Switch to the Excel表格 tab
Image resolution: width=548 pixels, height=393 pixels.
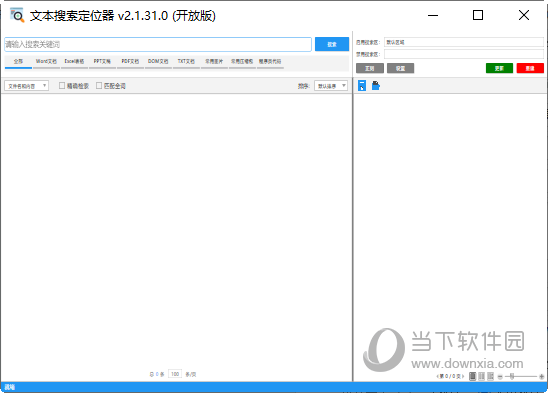pos(74,62)
